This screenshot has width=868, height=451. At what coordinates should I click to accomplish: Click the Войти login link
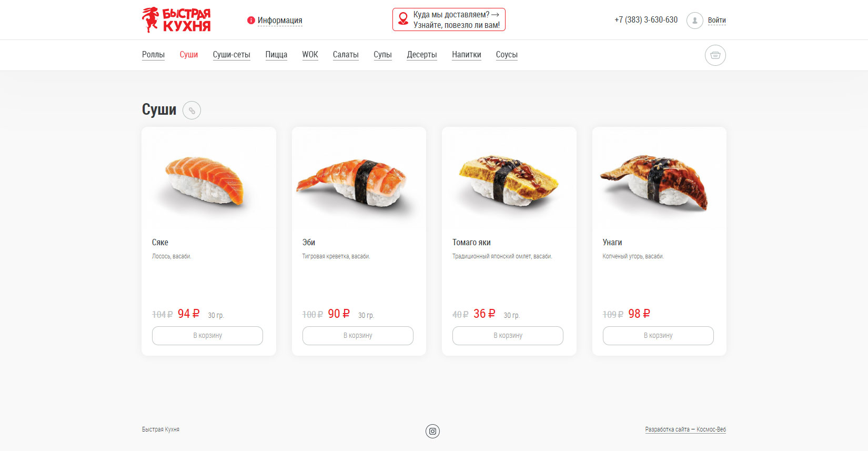[x=716, y=21]
